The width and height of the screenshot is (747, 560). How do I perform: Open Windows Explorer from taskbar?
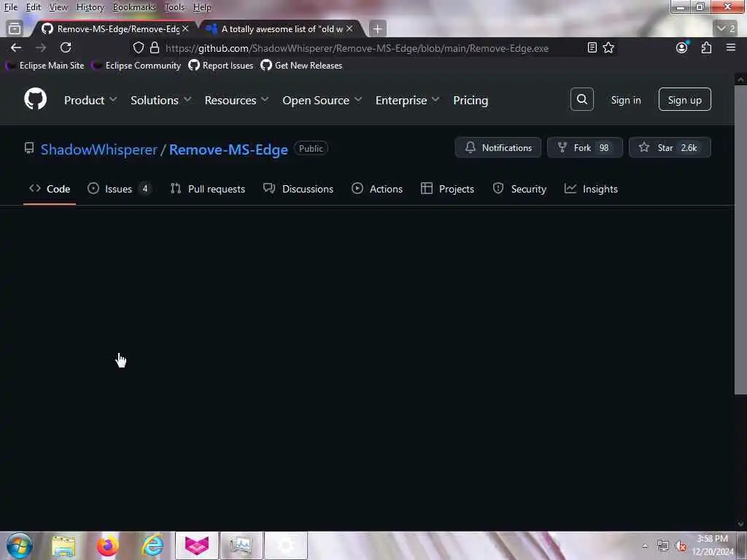pyautogui.click(x=63, y=546)
